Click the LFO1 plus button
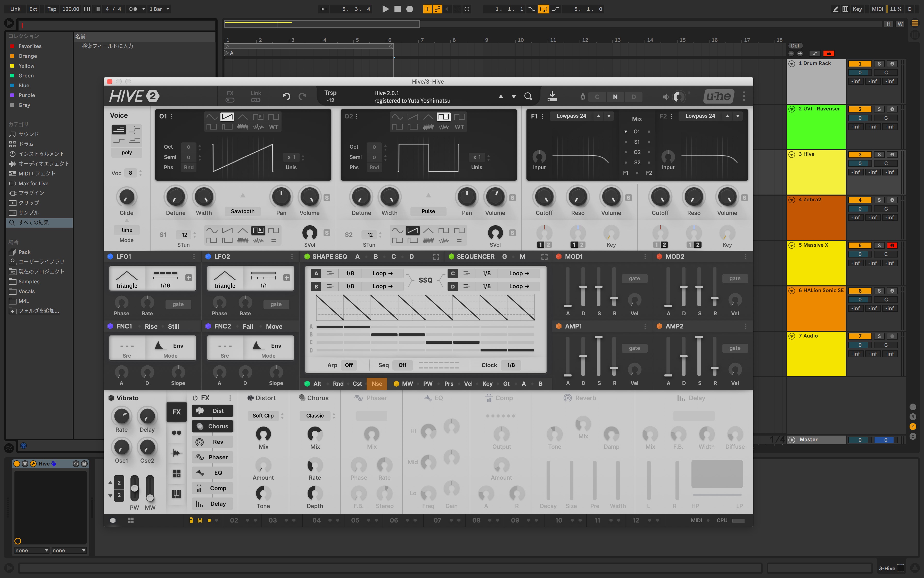The height and width of the screenshot is (578, 924). [189, 278]
